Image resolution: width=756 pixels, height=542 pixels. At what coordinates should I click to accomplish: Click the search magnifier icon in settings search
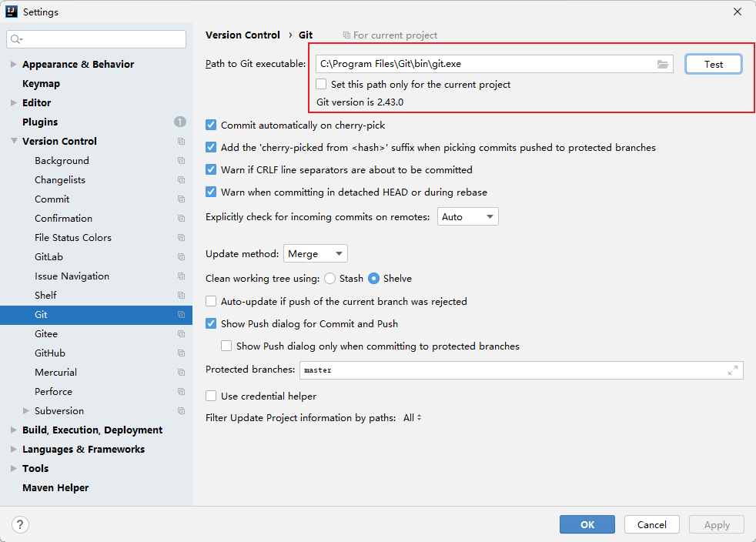[x=16, y=39]
